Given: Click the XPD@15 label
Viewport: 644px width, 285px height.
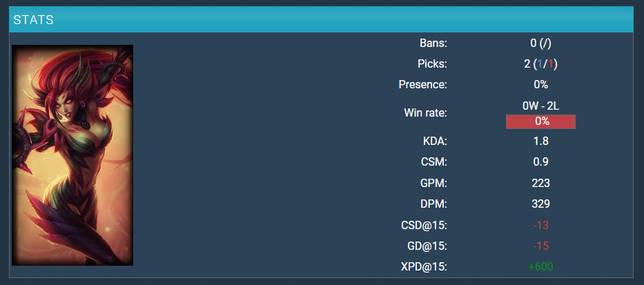Looking at the screenshot, I should click(x=424, y=266).
